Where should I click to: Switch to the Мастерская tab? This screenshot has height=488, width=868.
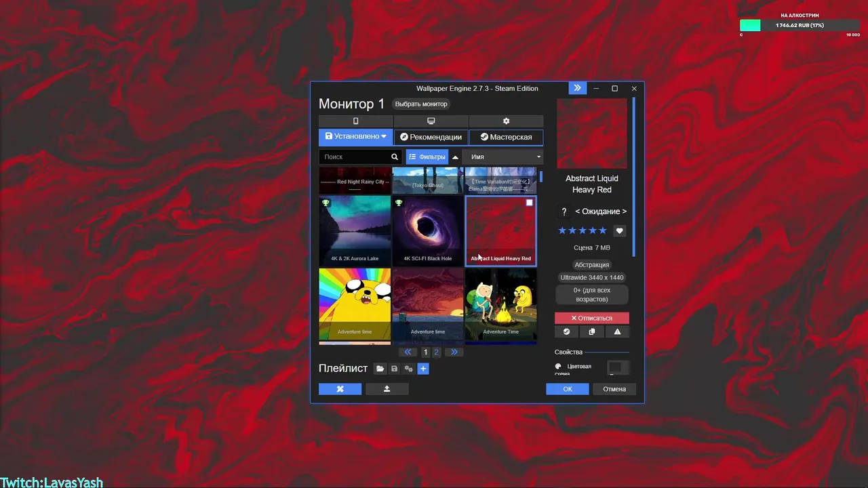507,137
